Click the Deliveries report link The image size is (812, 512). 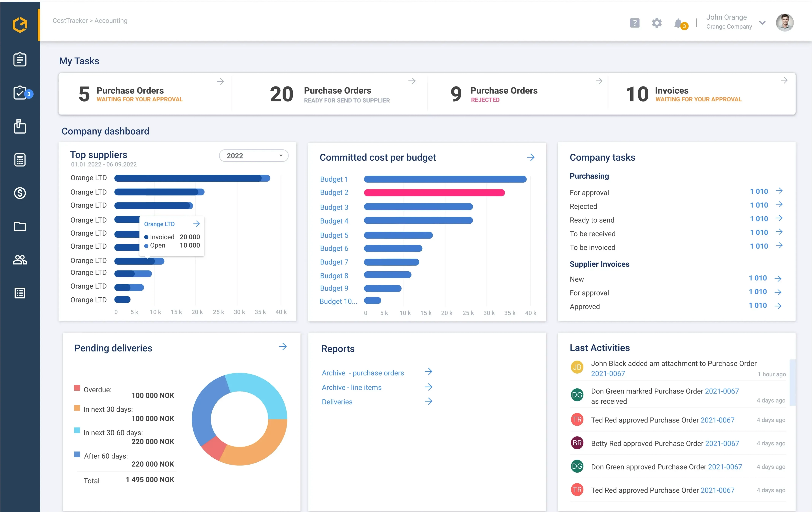(337, 402)
